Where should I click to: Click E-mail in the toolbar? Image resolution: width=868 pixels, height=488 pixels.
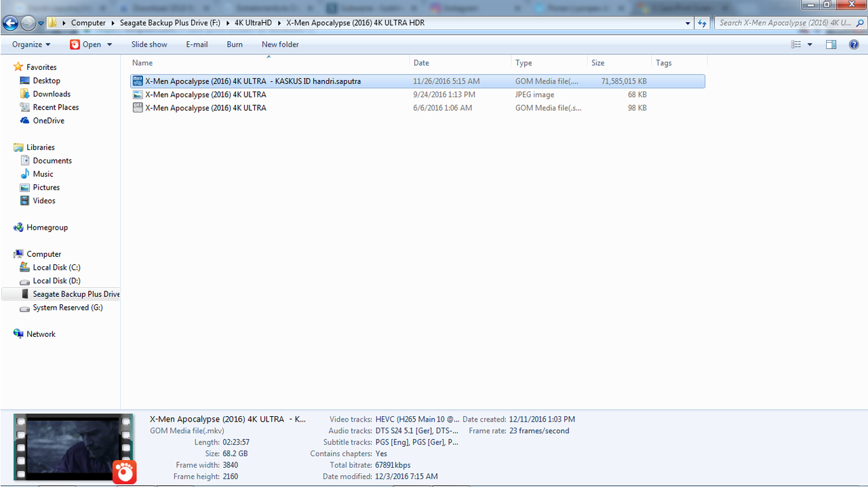197,44
